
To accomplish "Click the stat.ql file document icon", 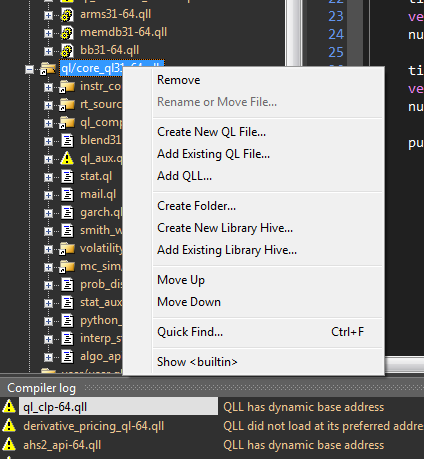I will pos(67,177).
